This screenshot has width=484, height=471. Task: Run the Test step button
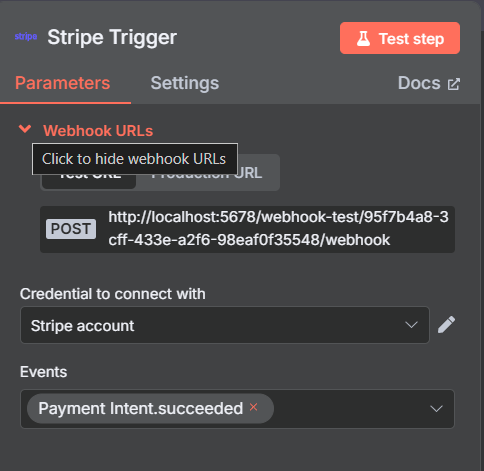(400, 38)
